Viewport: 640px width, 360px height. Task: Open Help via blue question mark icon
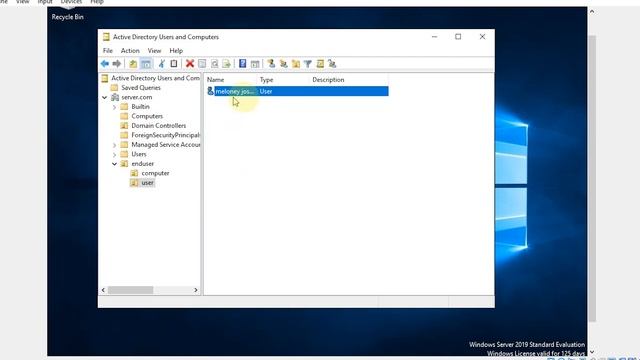pos(242,64)
